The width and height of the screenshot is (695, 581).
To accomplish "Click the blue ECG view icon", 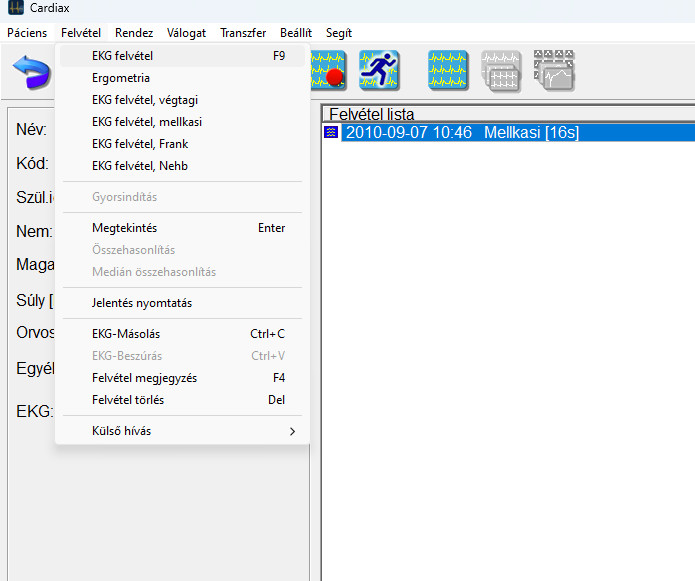I will pos(448,71).
